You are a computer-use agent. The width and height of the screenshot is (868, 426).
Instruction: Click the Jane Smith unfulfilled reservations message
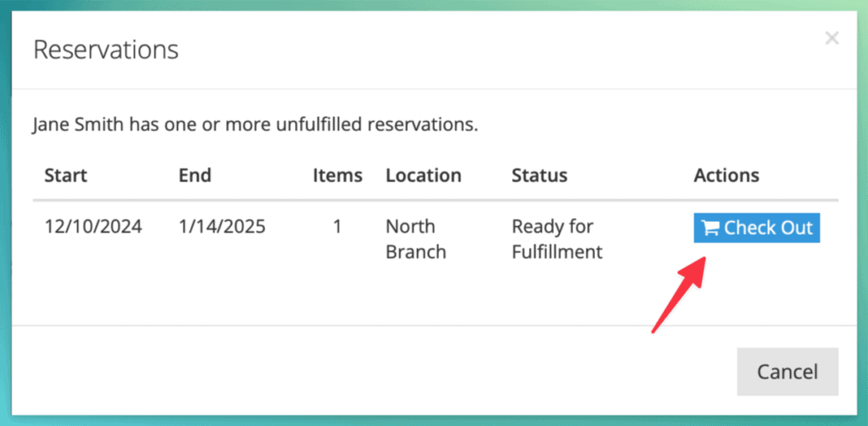tap(255, 125)
